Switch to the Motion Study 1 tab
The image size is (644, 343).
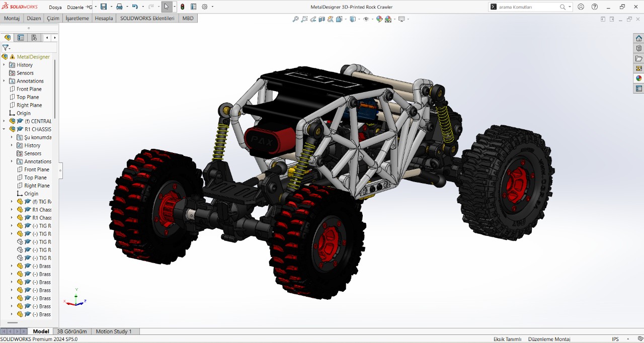pos(114,331)
